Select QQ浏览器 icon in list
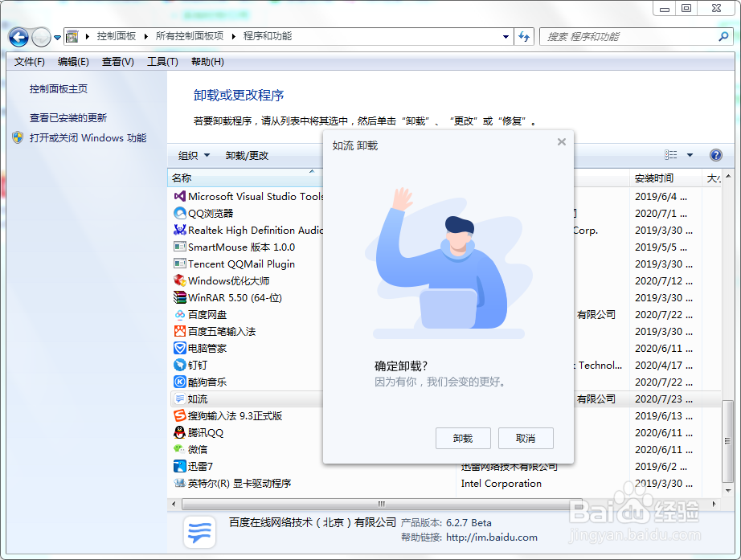 coord(179,213)
